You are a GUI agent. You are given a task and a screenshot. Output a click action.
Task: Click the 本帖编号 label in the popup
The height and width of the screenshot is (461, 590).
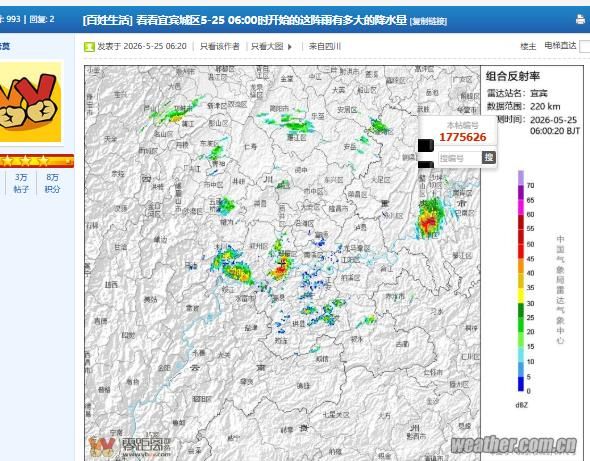462,125
